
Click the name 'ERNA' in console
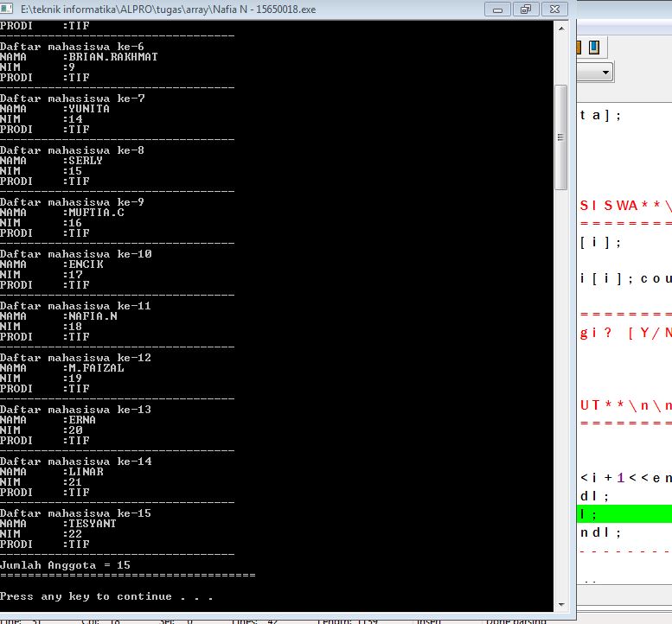[x=82, y=420]
